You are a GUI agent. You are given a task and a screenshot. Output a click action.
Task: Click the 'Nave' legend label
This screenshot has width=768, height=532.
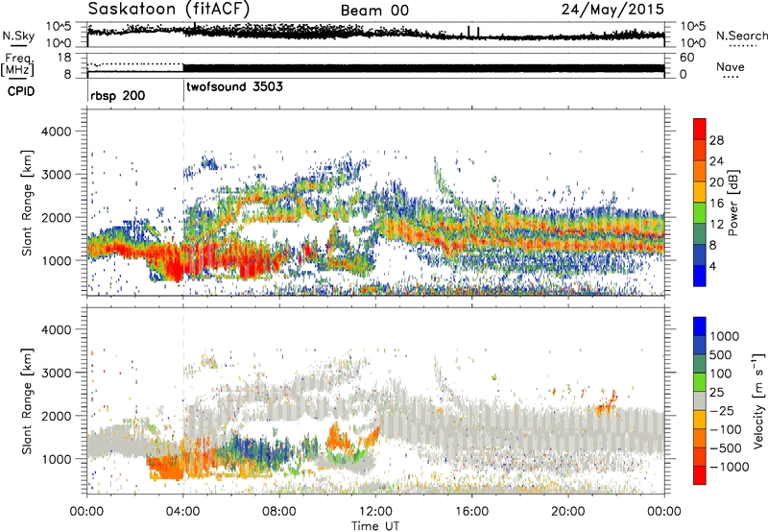click(x=731, y=67)
